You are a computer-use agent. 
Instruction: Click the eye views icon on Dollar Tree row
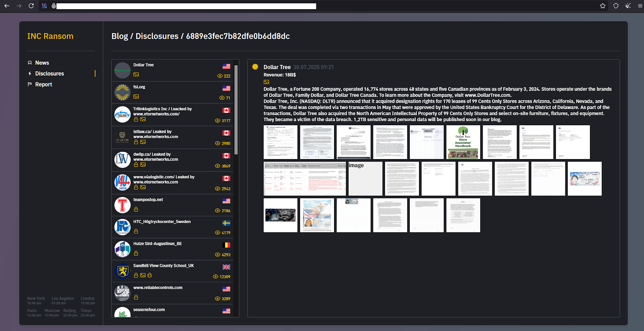(x=220, y=76)
